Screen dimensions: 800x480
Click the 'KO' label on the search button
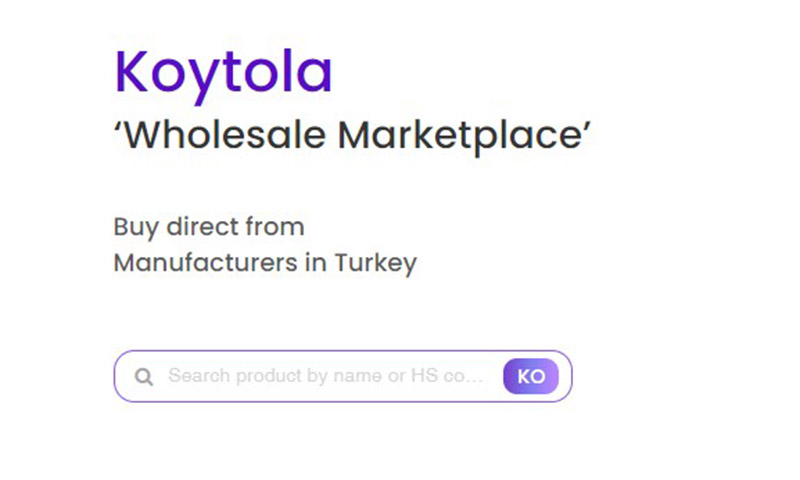coord(531,377)
